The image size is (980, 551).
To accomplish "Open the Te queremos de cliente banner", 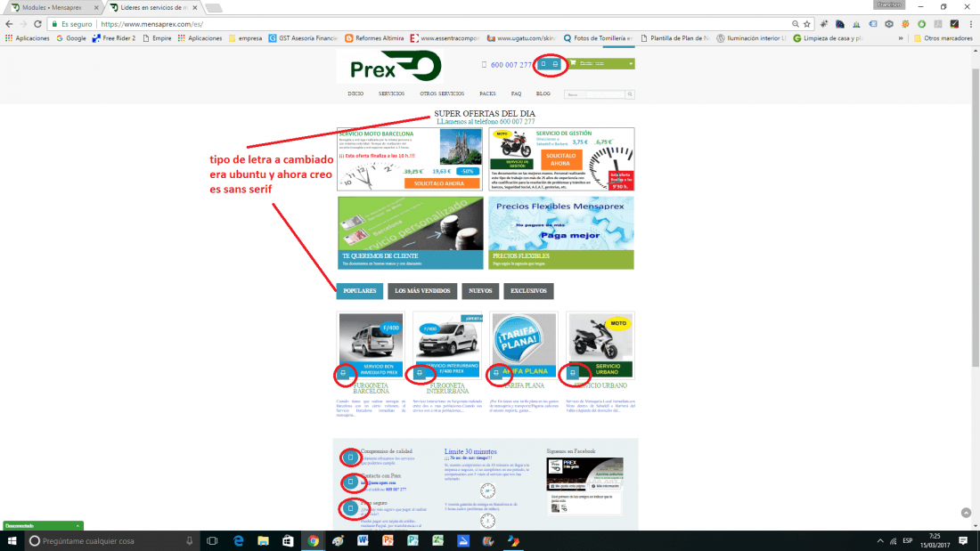I will click(x=410, y=233).
